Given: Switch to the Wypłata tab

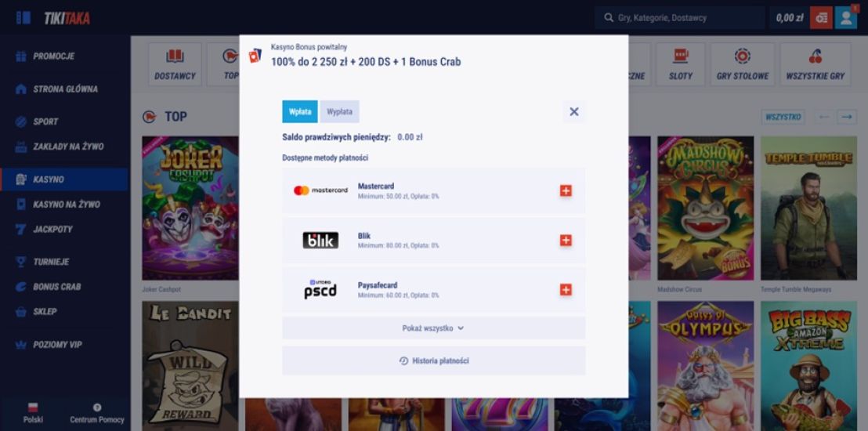Looking at the screenshot, I should [x=339, y=112].
